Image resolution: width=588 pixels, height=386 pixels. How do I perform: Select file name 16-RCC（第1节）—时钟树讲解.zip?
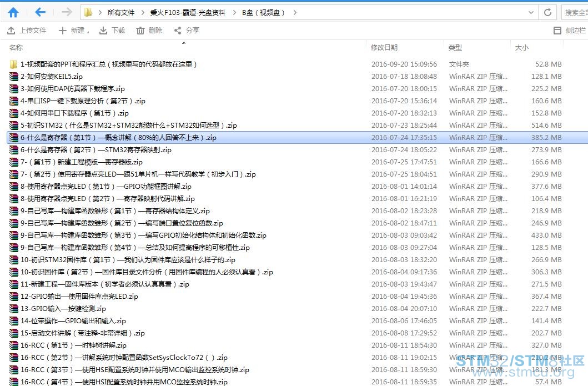73,345
